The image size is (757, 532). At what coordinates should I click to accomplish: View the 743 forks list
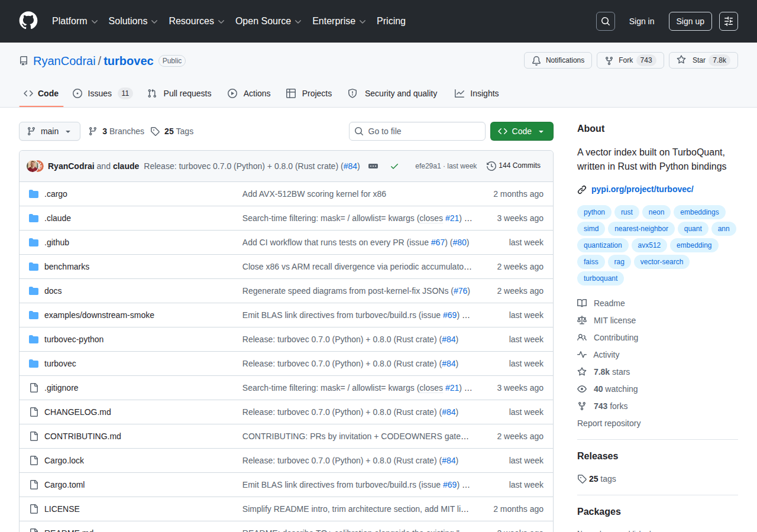coord(603,406)
